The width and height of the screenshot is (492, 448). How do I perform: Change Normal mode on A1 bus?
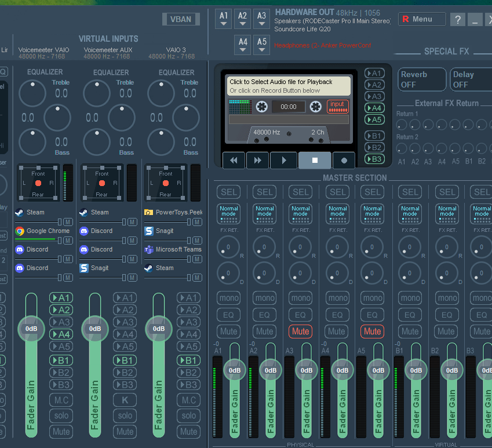click(229, 214)
